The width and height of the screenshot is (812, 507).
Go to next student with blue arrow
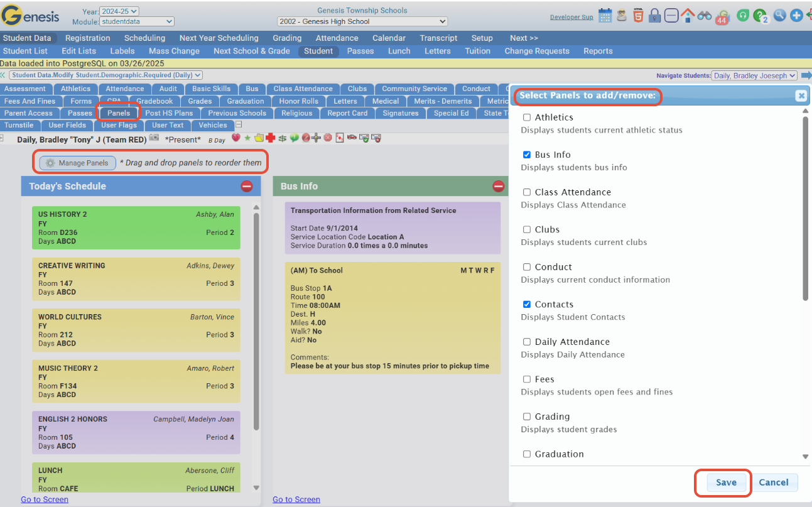pyautogui.click(x=806, y=75)
